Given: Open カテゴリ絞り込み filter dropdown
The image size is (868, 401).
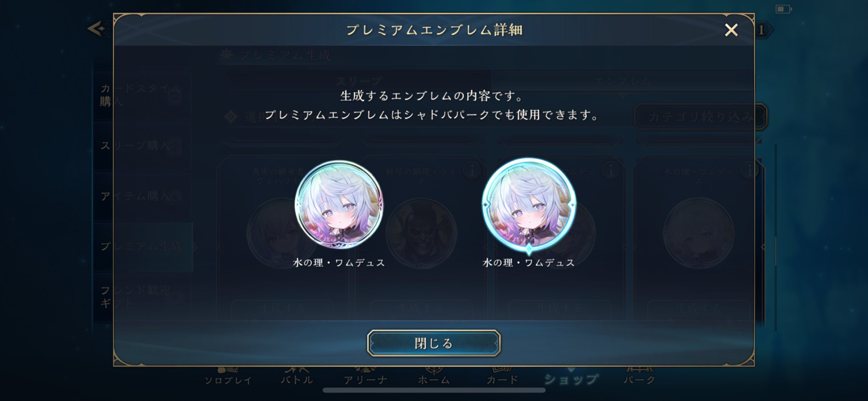Looking at the screenshot, I should pos(701,117).
